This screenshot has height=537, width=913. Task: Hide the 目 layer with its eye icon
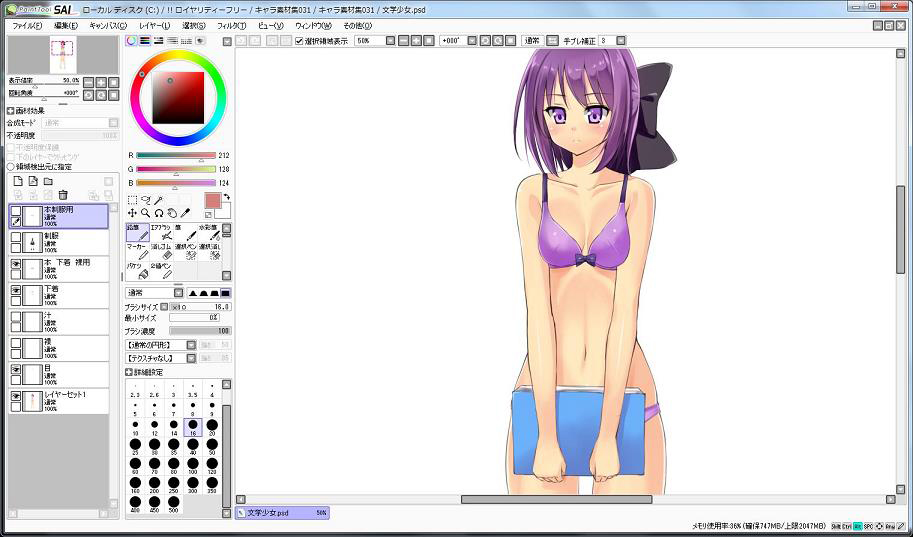tap(16, 369)
